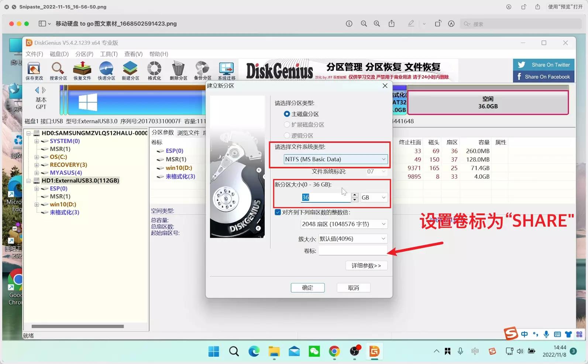Viewport: 588px width, 364px height.
Task: Open the cluster size 默认值(4096) dropdown
Action: 353,239
